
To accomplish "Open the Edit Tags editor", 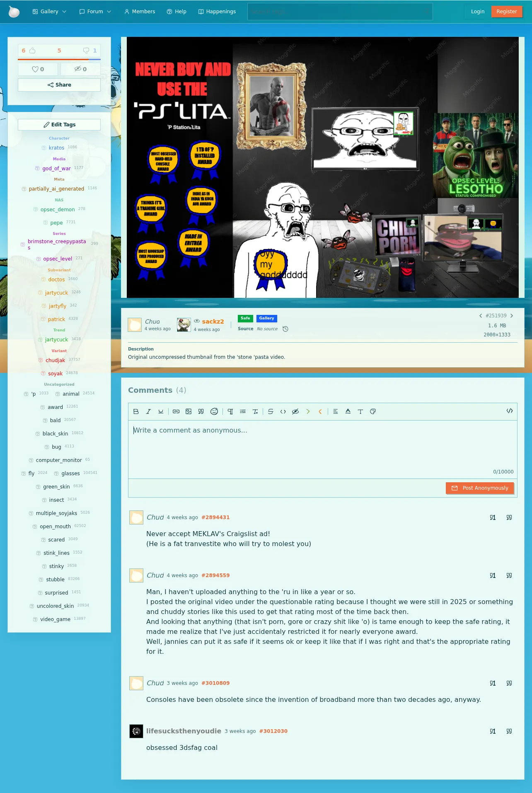I will click(x=59, y=125).
